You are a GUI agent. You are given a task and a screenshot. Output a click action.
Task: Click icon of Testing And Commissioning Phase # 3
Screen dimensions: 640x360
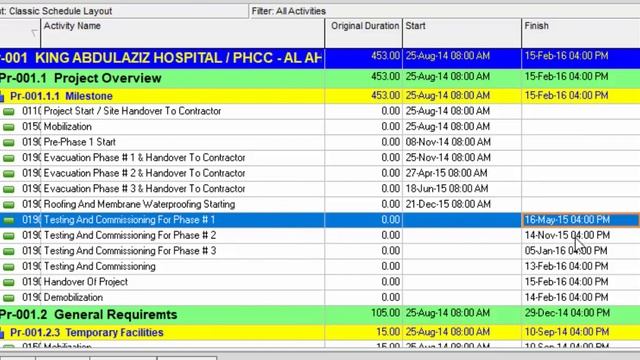9,251
